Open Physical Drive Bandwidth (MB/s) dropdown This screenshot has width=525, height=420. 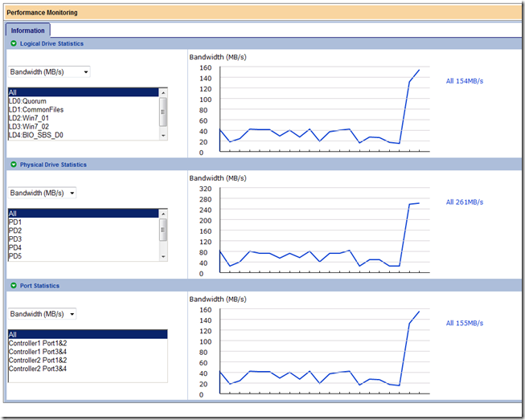(x=42, y=193)
